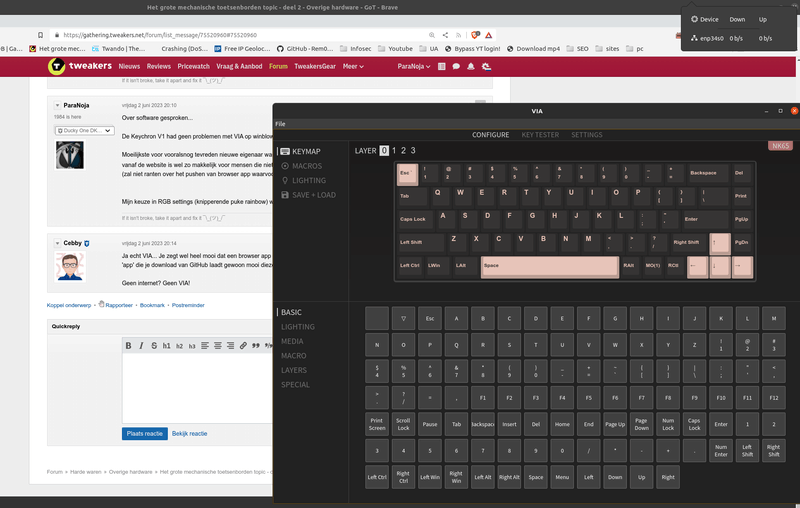Assign the transparent ▽ key from the palette

(x=404, y=318)
